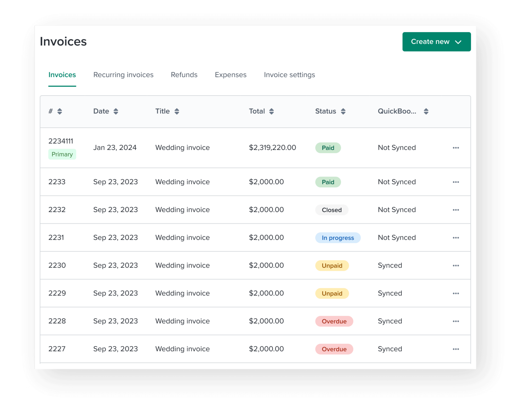Click the Primary badge under invoice 2234111
The height and width of the screenshot is (420, 523).
coord(62,154)
